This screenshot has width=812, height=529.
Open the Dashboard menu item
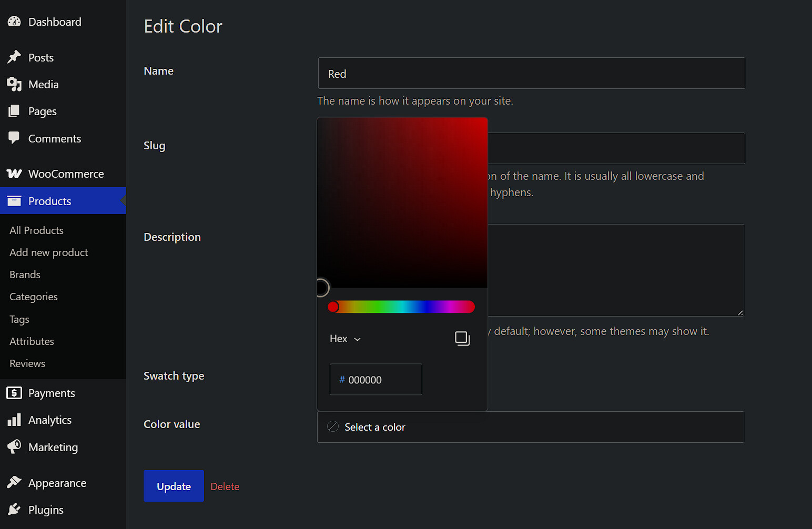pos(63,22)
